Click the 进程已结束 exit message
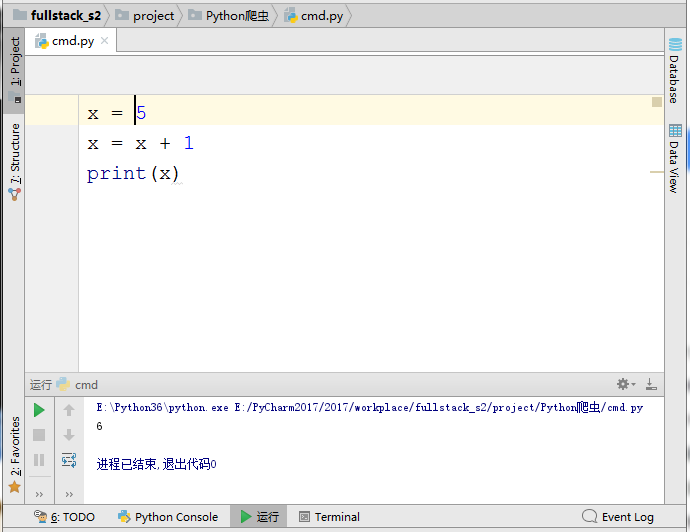The width and height of the screenshot is (690, 532). (x=156, y=464)
